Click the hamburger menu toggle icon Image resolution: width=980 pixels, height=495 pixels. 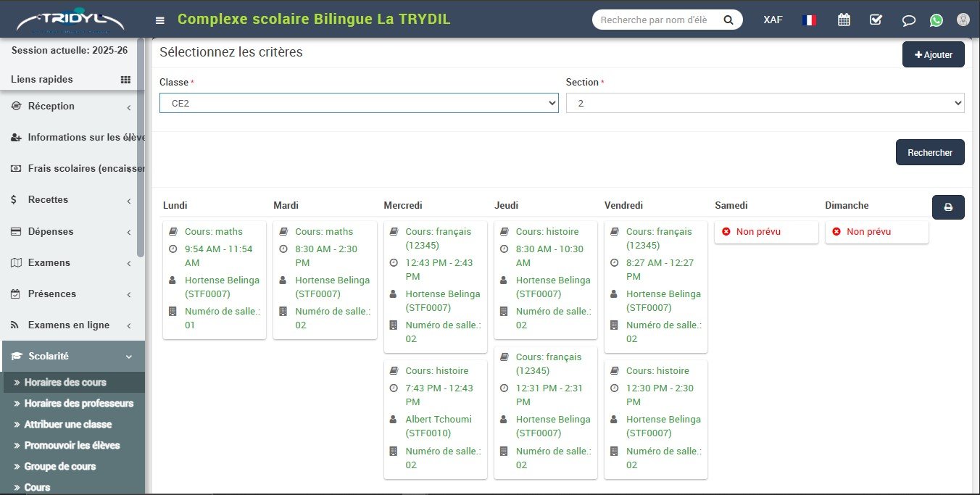(160, 20)
